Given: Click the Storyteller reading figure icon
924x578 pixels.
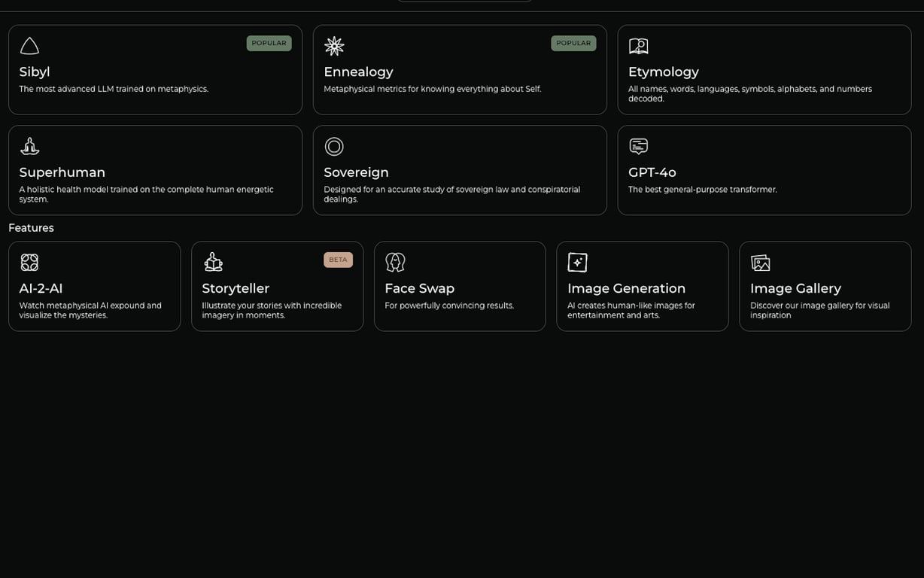Looking at the screenshot, I should click(213, 262).
